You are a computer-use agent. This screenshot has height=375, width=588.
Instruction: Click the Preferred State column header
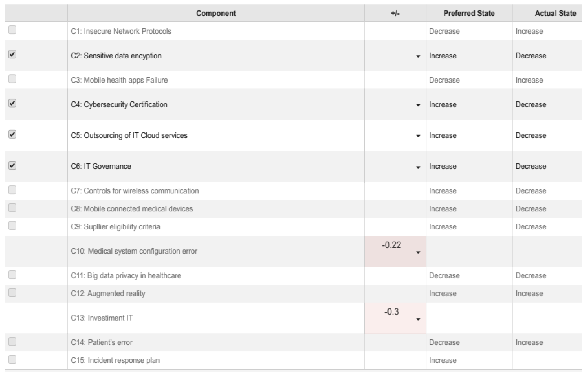click(x=469, y=13)
